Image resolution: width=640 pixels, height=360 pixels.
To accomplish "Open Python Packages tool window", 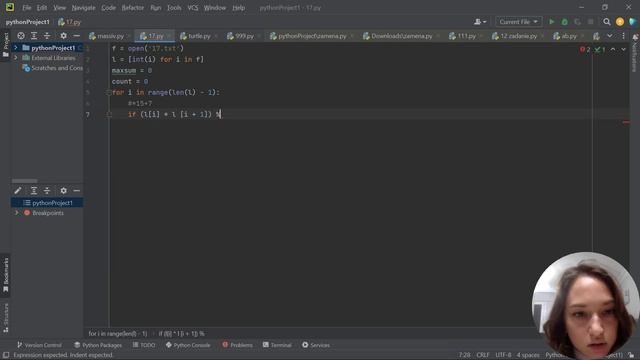I will [98, 345].
